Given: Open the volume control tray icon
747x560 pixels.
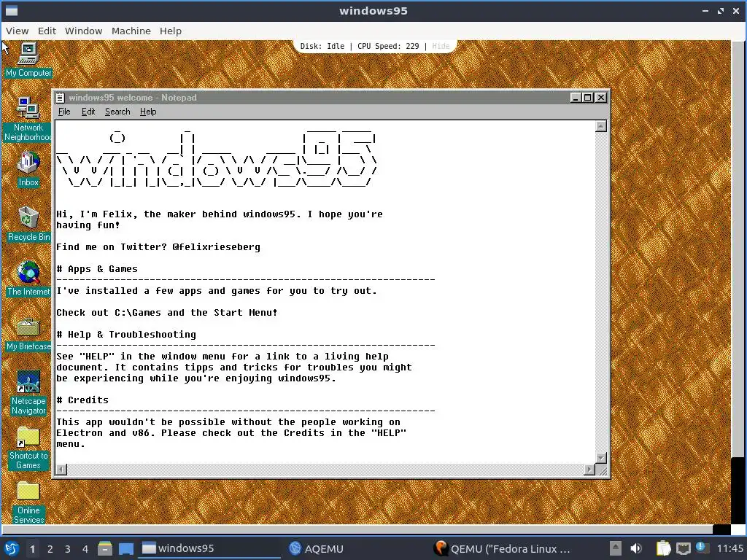Looking at the screenshot, I should pos(636,548).
